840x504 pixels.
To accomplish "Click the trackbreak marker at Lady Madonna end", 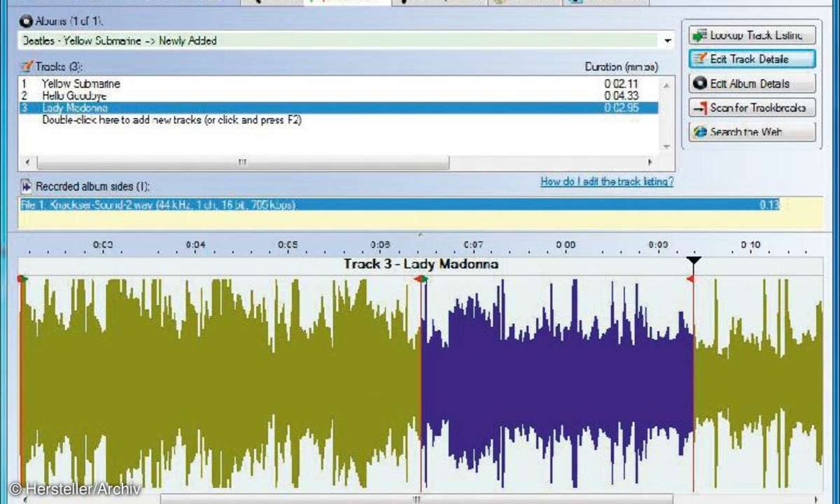I will click(x=691, y=279).
